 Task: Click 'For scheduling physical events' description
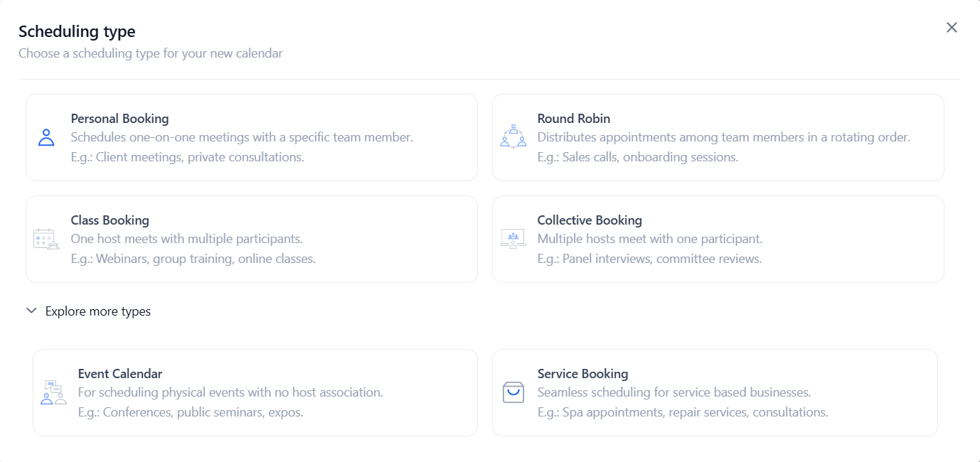pyautogui.click(x=230, y=392)
